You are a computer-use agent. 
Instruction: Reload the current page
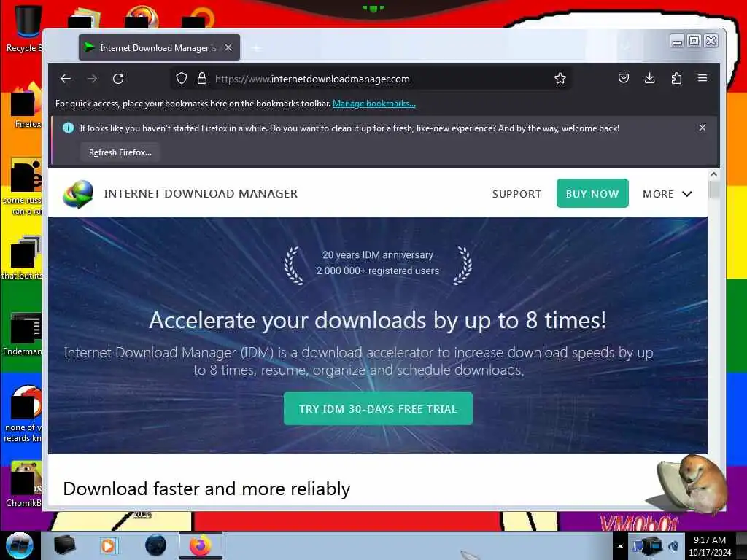(118, 79)
